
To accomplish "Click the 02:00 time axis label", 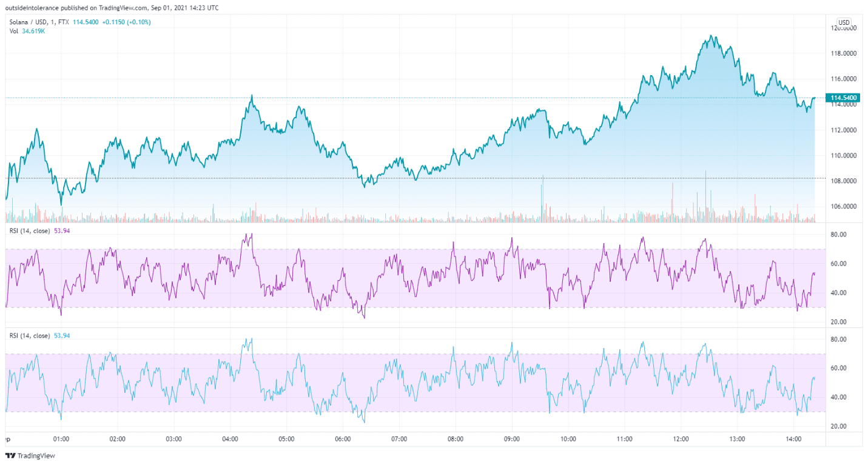I will 118,439.
